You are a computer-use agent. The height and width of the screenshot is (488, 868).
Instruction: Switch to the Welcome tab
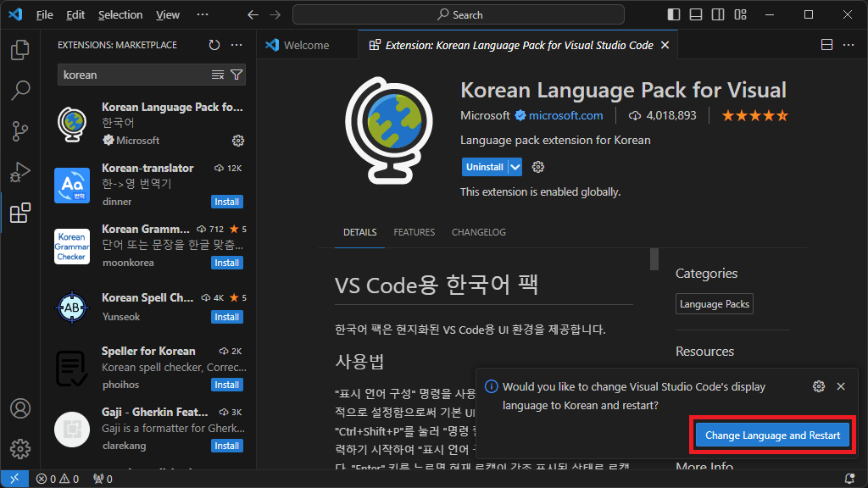coord(305,45)
